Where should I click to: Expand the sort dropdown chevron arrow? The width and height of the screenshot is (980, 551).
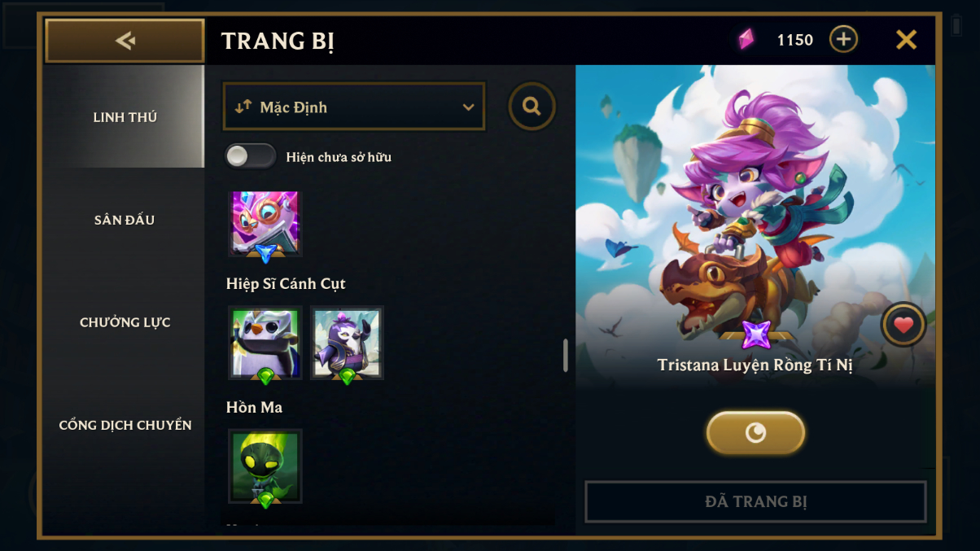tap(468, 107)
